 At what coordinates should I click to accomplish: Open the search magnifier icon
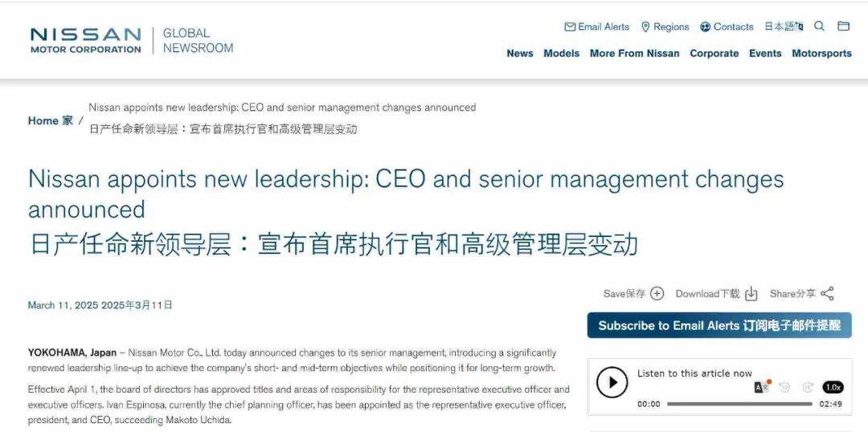click(819, 26)
